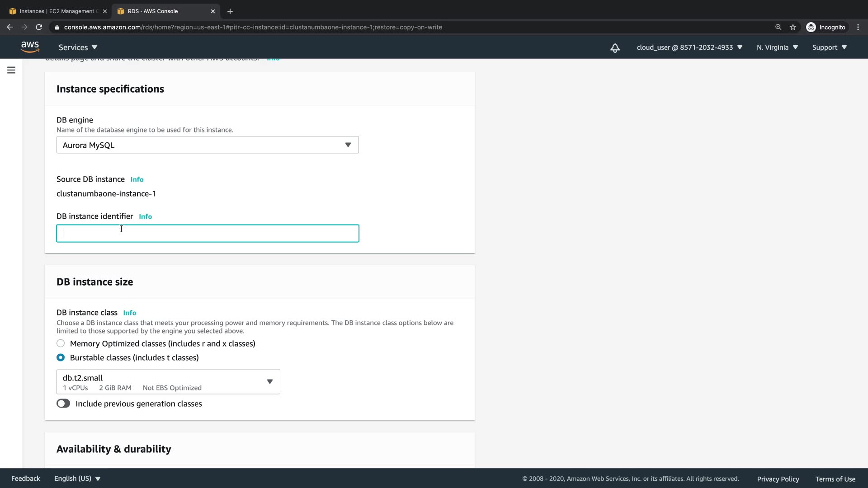This screenshot has width=868, height=488.
Task: Click the Feedback button in footer
Action: point(25,479)
